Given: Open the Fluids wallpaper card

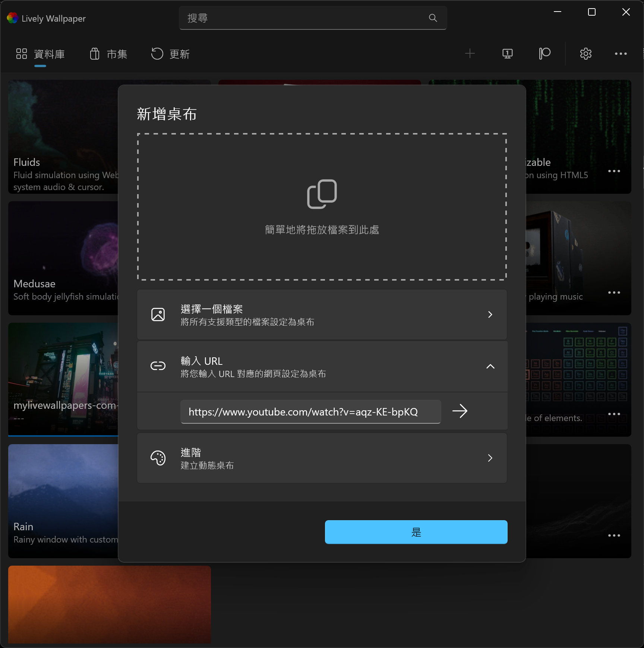Looking at the screenshot, I should click(63, 137).
